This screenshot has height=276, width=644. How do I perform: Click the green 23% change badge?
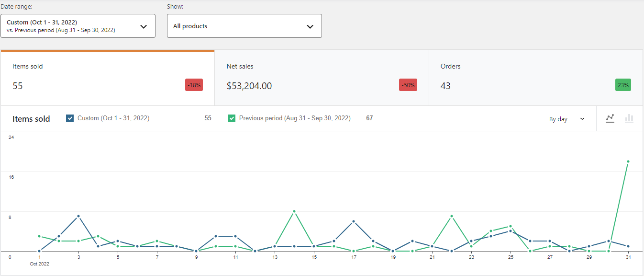click(x=623, y=85)
